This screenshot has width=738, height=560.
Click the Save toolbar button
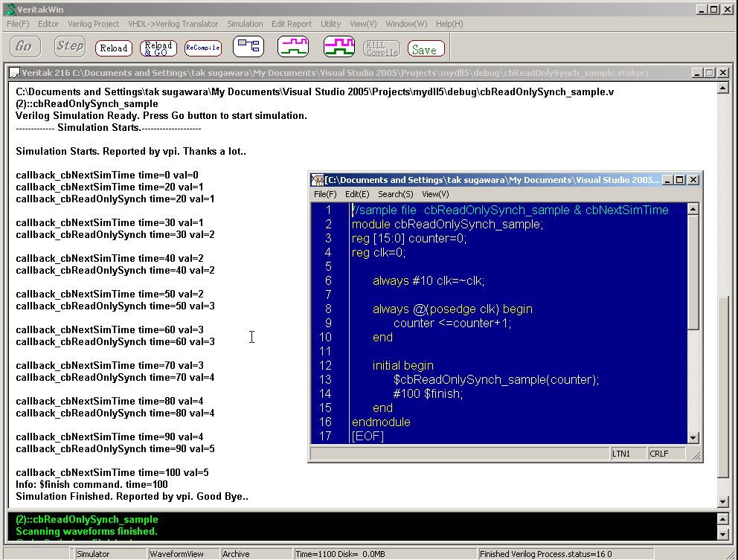(x=426, y=48)
